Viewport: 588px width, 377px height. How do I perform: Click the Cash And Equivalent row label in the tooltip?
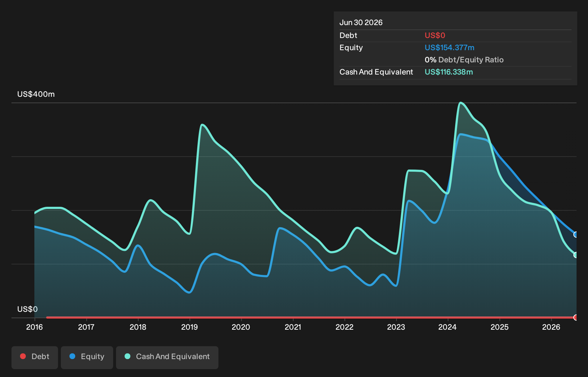pos(376,72)
